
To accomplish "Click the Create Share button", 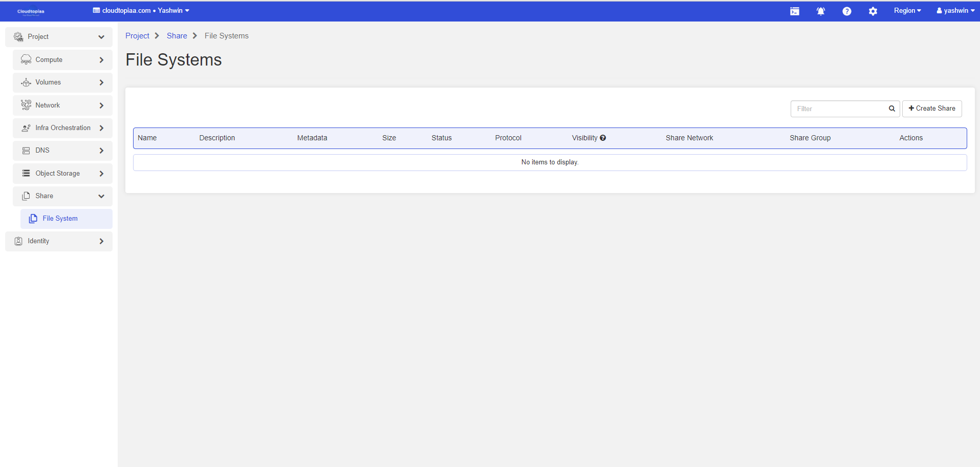I will tap(931, 109).
